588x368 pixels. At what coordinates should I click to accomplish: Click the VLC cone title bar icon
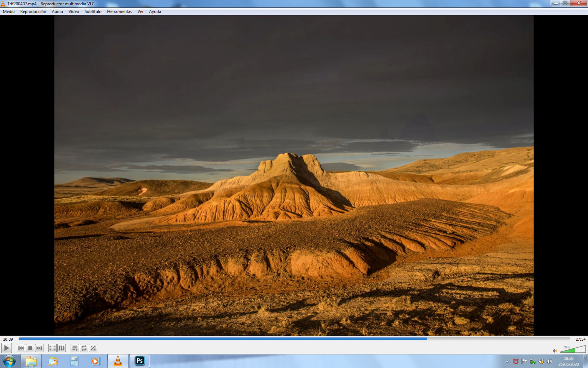(3, 4)
